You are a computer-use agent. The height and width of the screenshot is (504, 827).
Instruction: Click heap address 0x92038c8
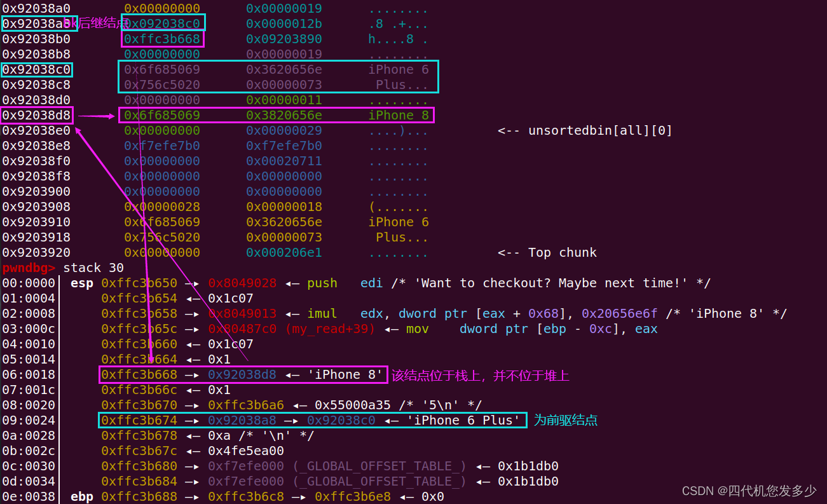[37, 85]
